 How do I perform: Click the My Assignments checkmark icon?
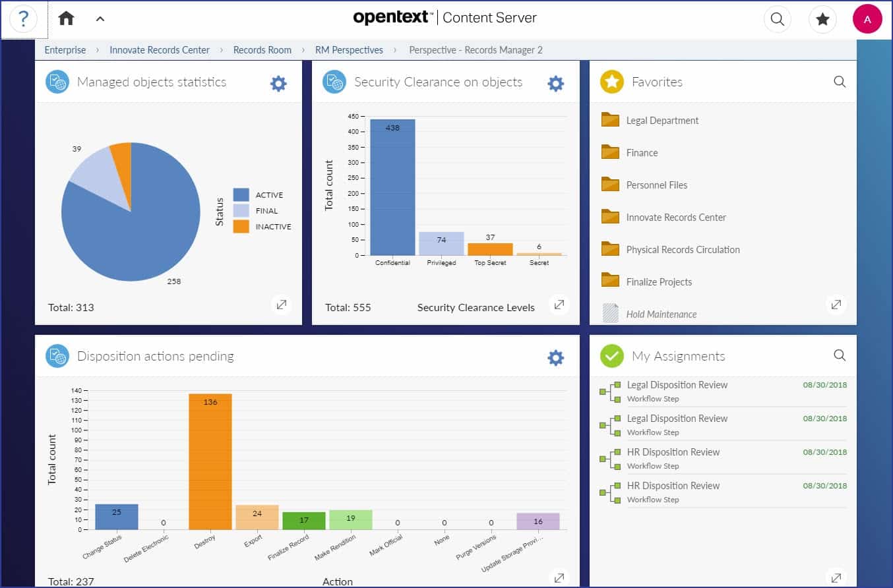[611, 355]
